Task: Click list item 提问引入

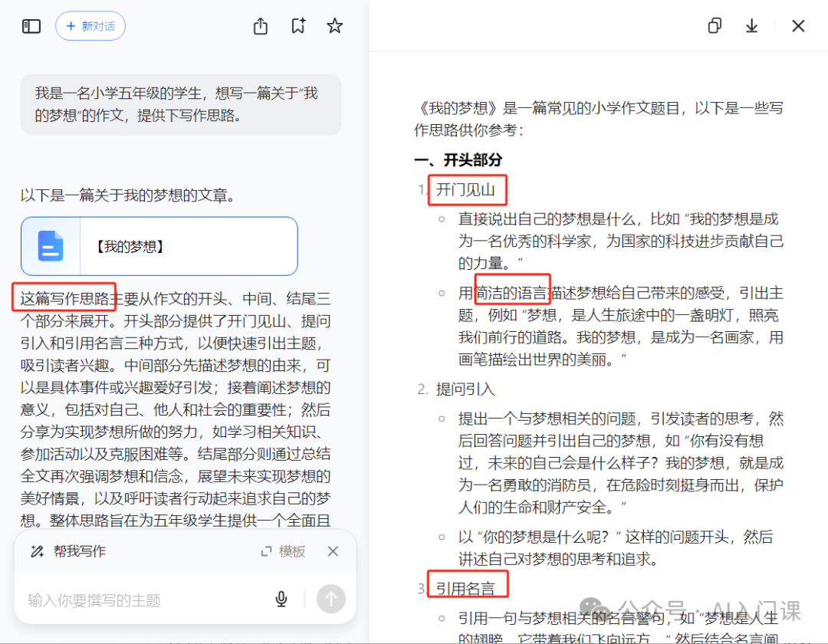Action: pos(465,389)
